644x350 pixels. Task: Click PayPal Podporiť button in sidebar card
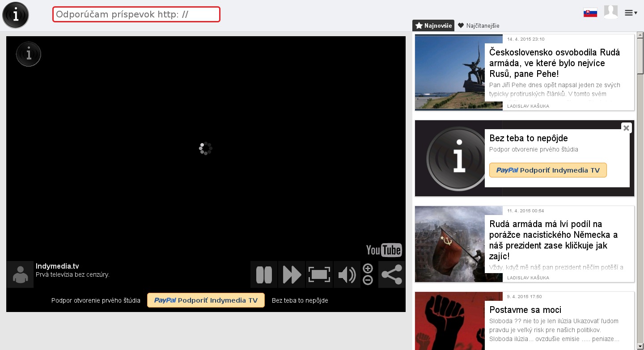point(548,170)
